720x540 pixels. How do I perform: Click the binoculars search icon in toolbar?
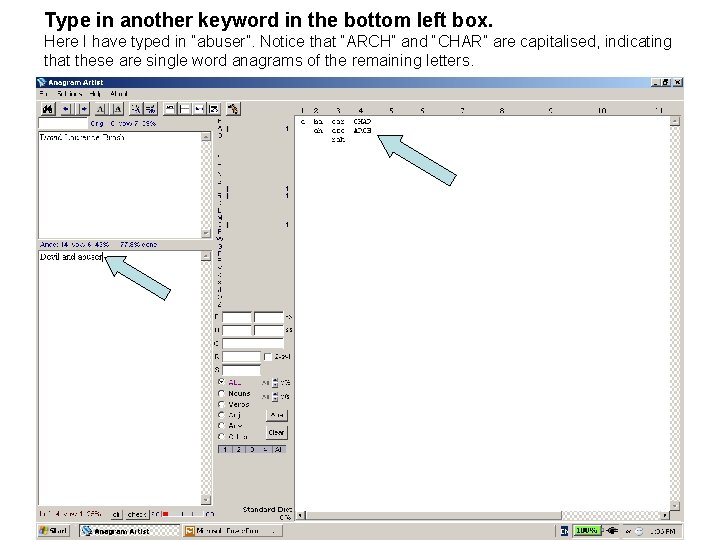[48, 109]
